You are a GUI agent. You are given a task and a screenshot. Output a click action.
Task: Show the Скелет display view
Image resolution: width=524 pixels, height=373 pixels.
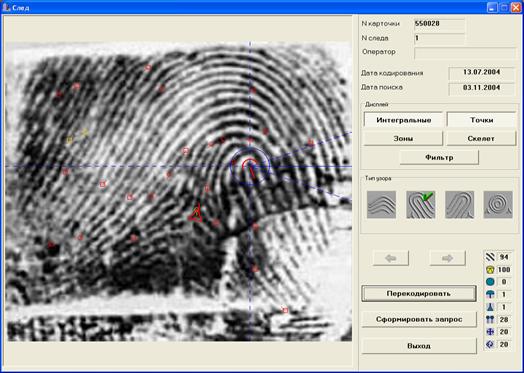coord(481,138)
